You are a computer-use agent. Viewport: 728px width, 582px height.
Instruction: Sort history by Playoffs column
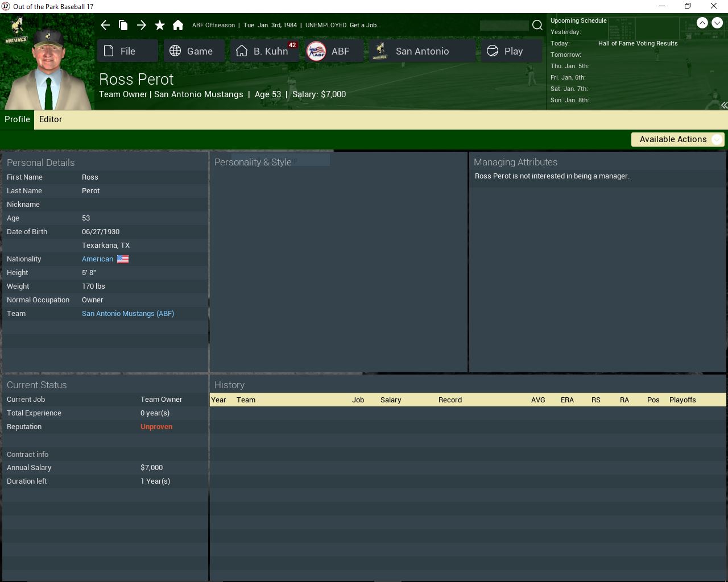(x=682, y=400)
